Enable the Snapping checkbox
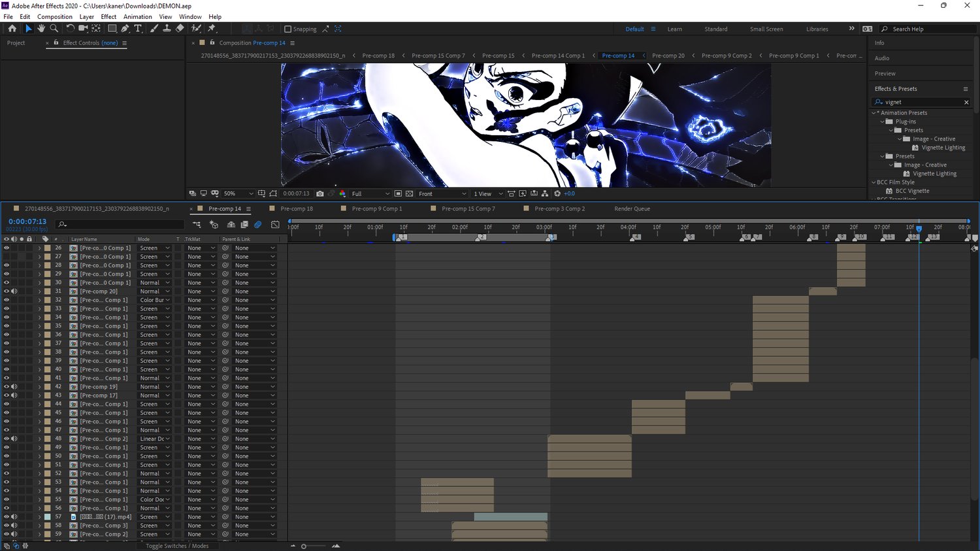This screenshot has width=980, height=551. (288, 29)
